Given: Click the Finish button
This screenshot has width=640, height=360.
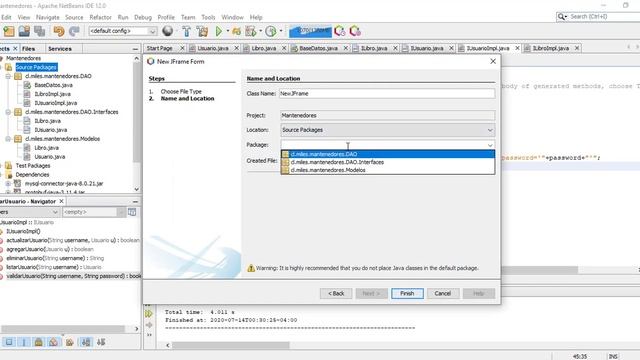Looking at the screenshot, I should point(407,293).
